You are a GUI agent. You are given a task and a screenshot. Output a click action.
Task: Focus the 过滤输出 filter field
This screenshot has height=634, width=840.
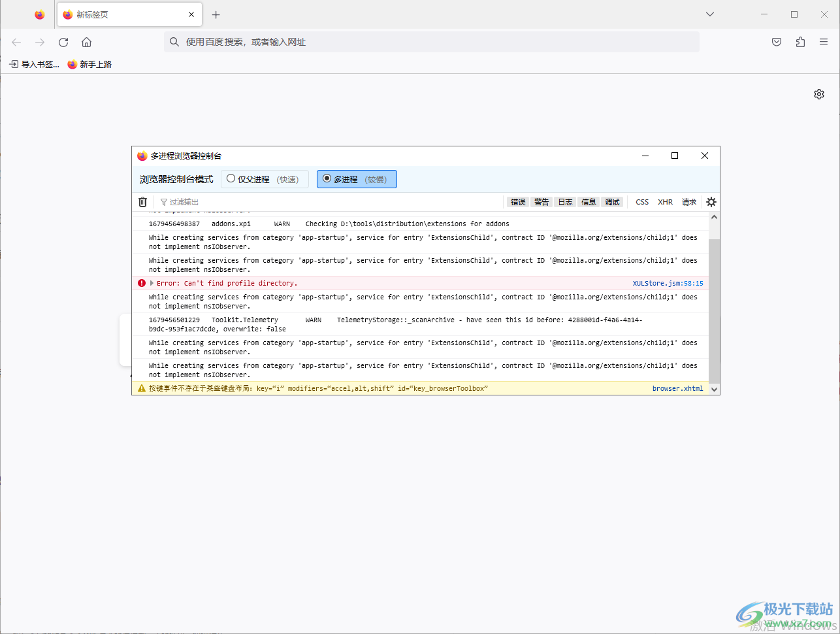pos(330,202)
